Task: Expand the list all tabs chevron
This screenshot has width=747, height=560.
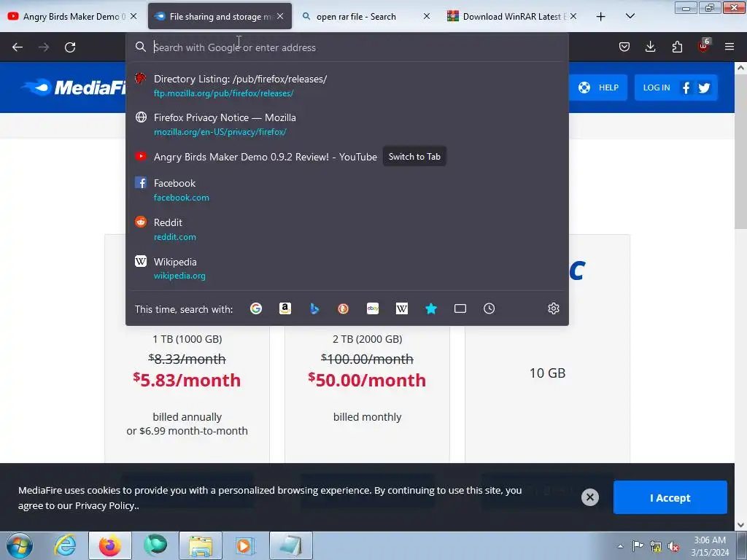Action: [x=630, y=16]
